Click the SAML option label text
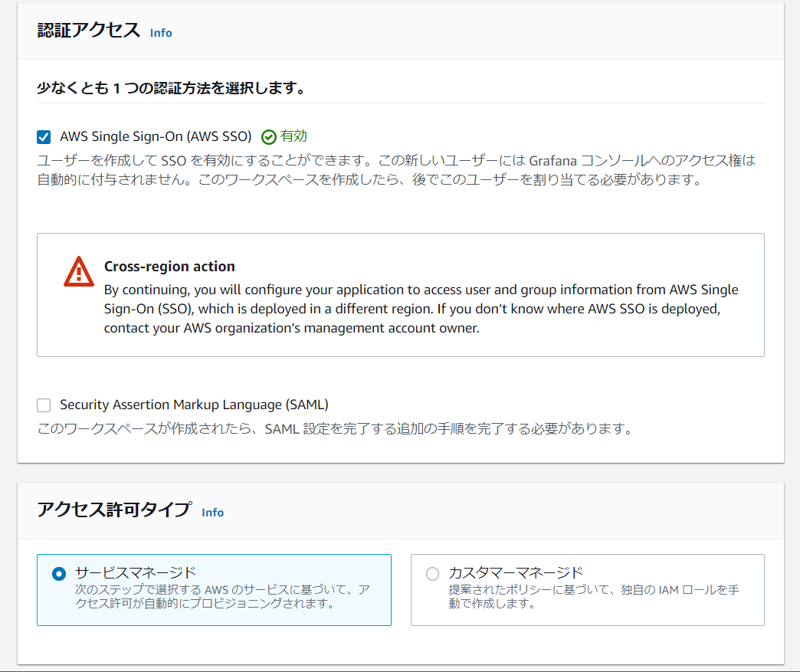Screen dimensions: 800x672 (x=194, y=405)
